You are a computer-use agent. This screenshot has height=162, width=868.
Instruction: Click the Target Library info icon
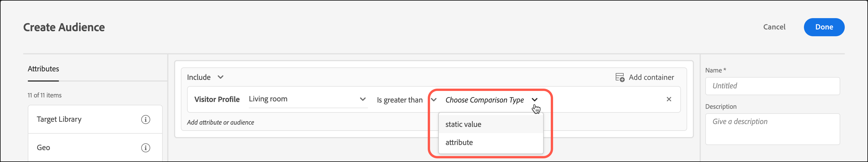click(145, 120)
